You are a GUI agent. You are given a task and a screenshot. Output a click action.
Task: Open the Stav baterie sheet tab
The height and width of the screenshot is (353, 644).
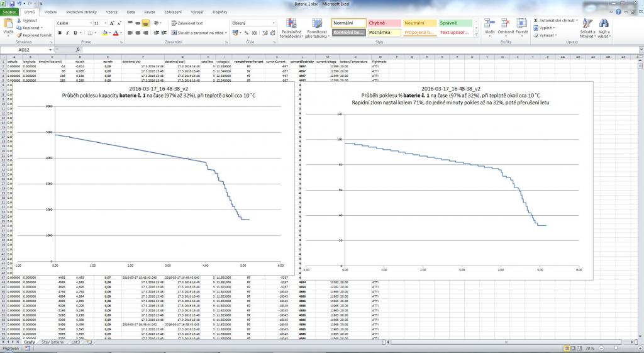pos(53,342)
